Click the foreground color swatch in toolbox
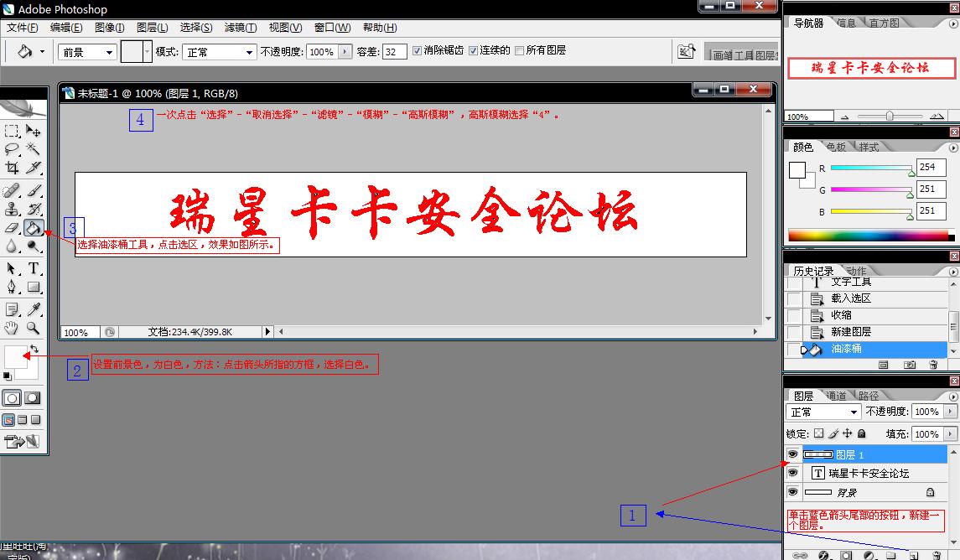960x560 pixels. [15, 357]
